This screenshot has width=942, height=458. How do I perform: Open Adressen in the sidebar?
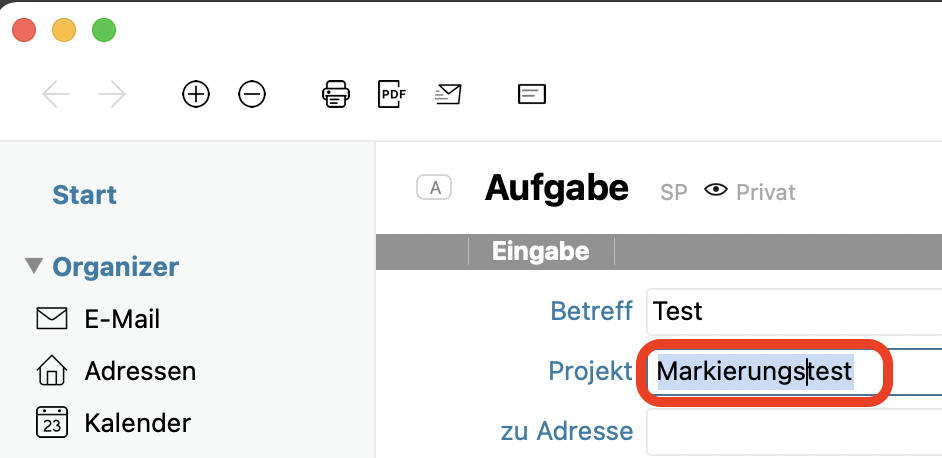tap(140, 372)
